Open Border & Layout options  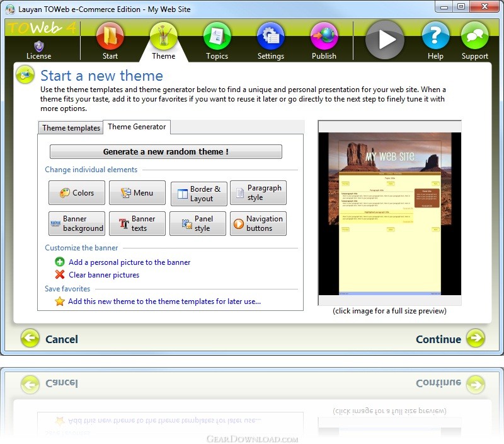pos(199,194)
